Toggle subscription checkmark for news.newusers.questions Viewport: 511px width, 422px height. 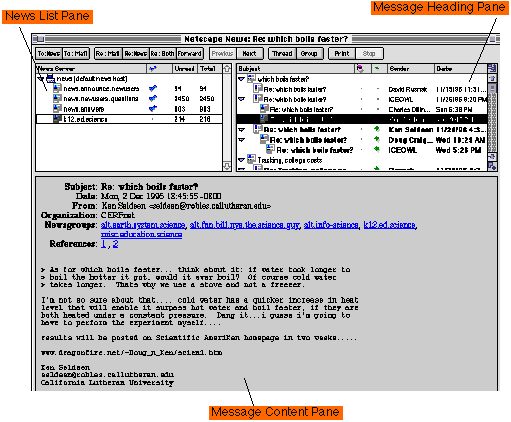pos(153,98)
